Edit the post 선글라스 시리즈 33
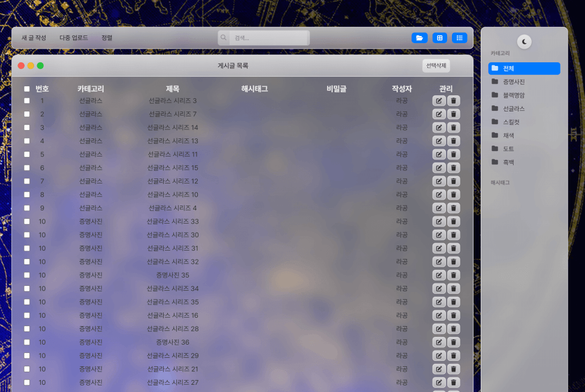The width and height of the screenshot is (585, 392). (x=439, y=221)
